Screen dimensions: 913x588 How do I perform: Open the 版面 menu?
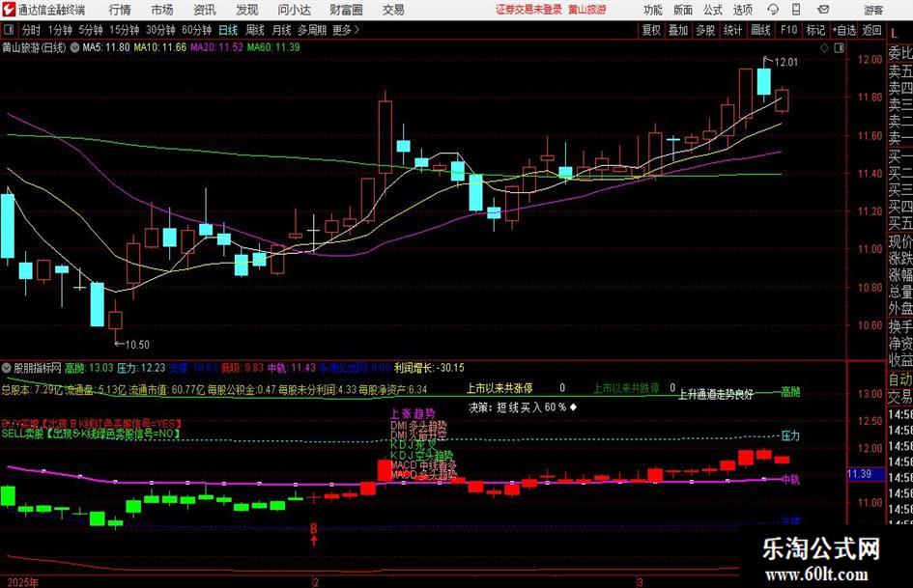[682, 10]
